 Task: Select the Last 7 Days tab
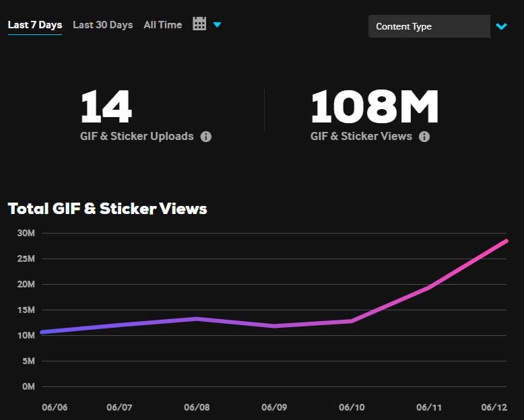(x=35, y=25)
